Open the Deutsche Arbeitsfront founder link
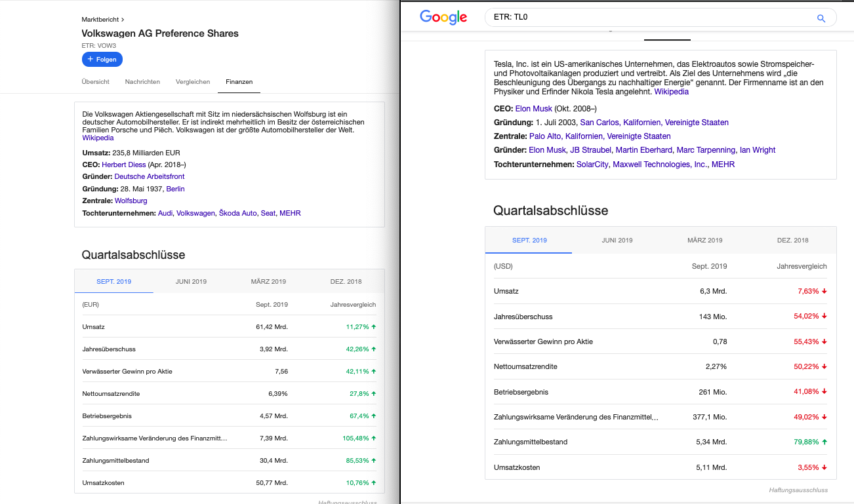Screen dimensions: 854x504 tap(149, 177)
